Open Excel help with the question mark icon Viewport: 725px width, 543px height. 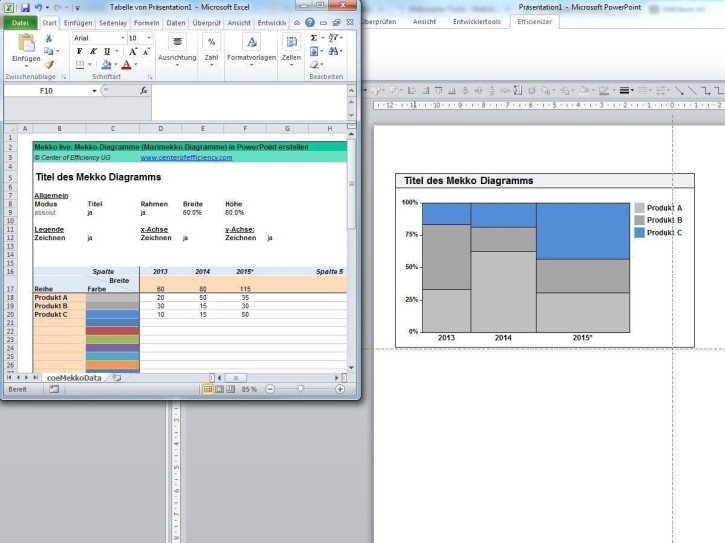click(x=310, y=23)
